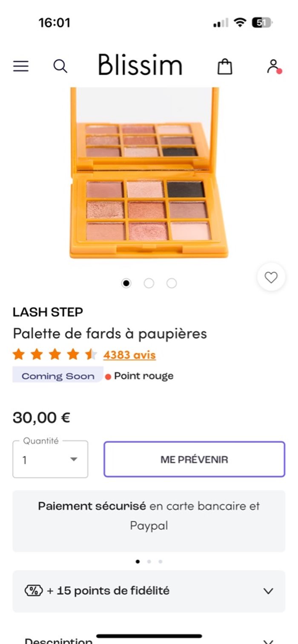The width and height of the screenshot is (298, 644).
Task: Add palette to wishlist with heart icon
Action: (271, 278)
